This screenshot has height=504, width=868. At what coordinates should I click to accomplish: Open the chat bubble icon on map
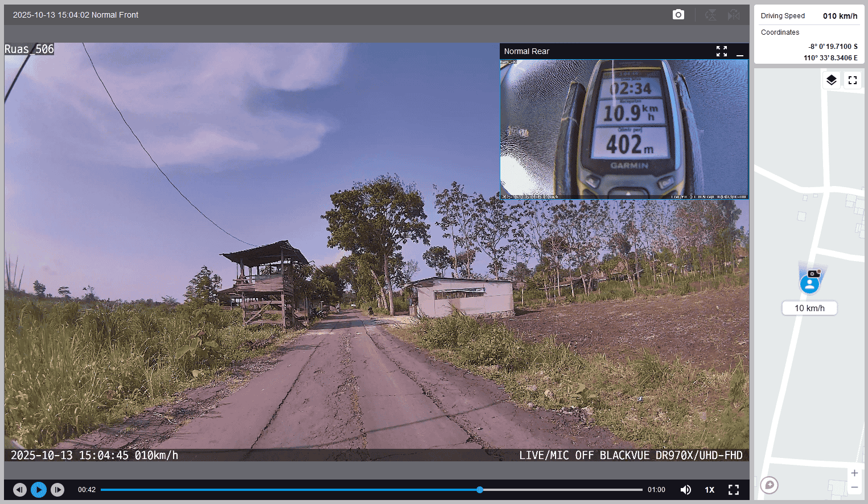click(770, 485)
